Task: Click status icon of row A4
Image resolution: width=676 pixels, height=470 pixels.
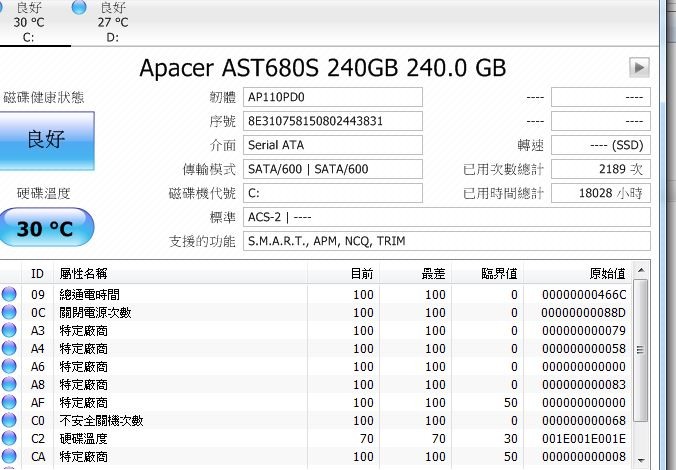Action: 9,348
